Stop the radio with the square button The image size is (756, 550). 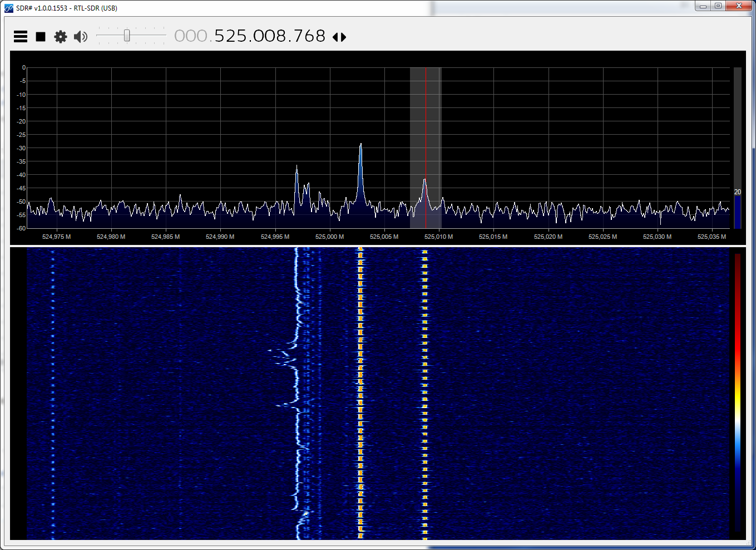point(41,37)
